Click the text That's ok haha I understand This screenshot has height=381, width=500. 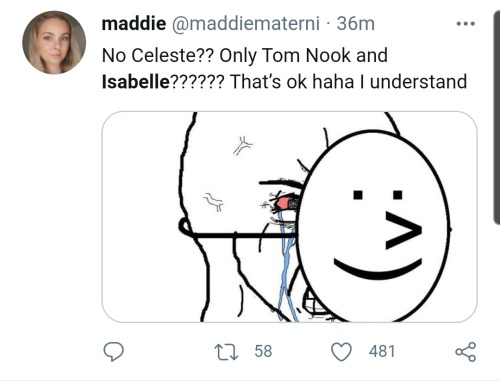[348, 82]
